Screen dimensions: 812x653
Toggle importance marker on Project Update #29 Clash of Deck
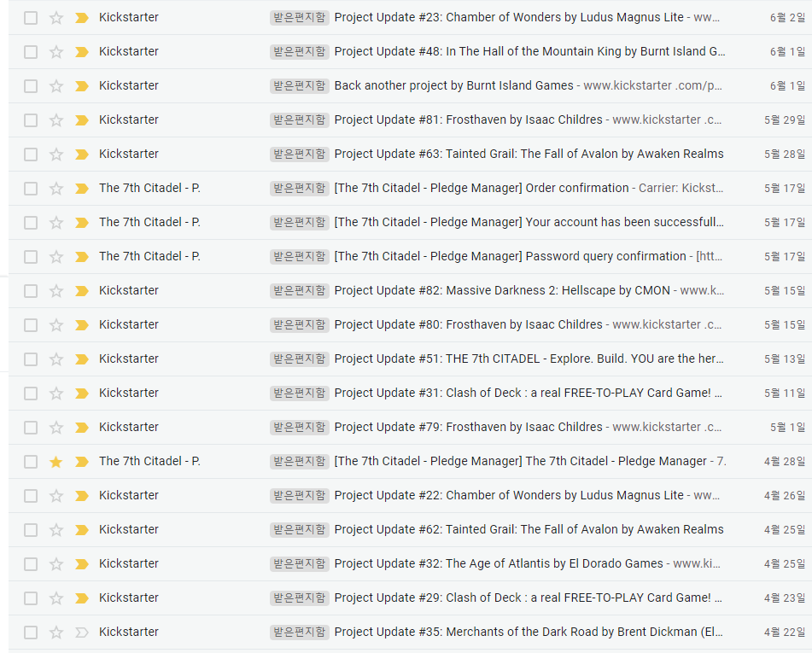click(82, 599)
